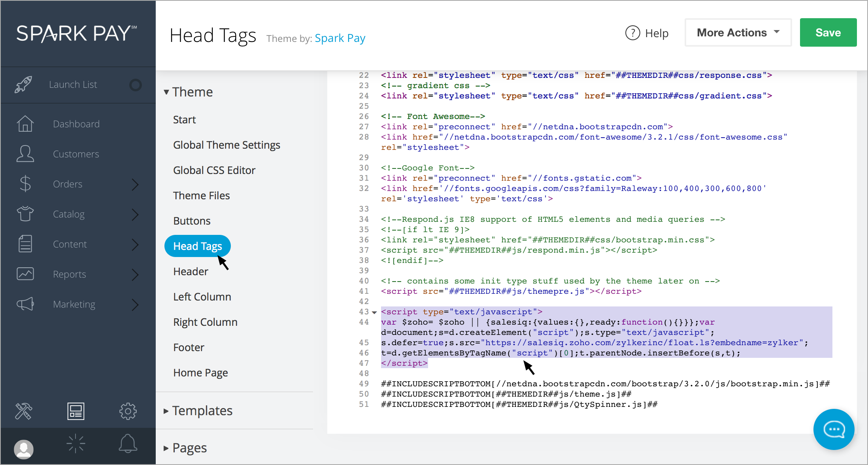Click the Spark Pay logo
868x465 pixels.
pyautogui.click(x=77, y=33)
